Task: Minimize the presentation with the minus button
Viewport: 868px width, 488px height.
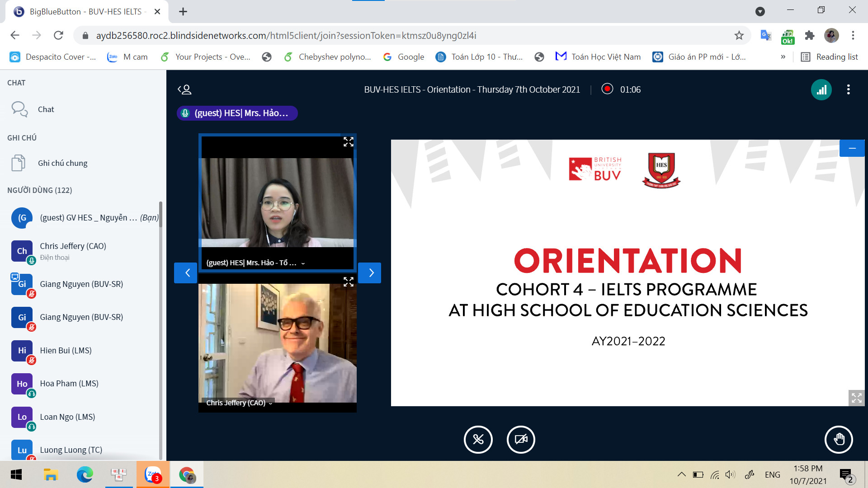Action: coord(852,148)
